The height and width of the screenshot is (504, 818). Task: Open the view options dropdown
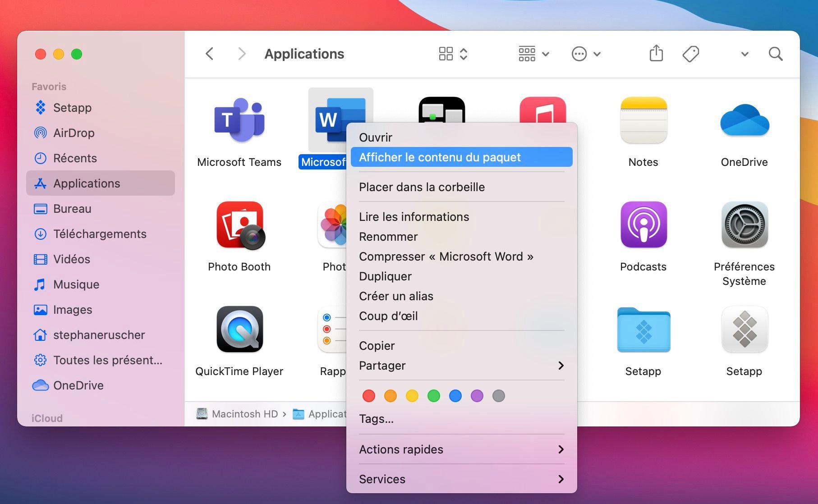pos(533,54)
